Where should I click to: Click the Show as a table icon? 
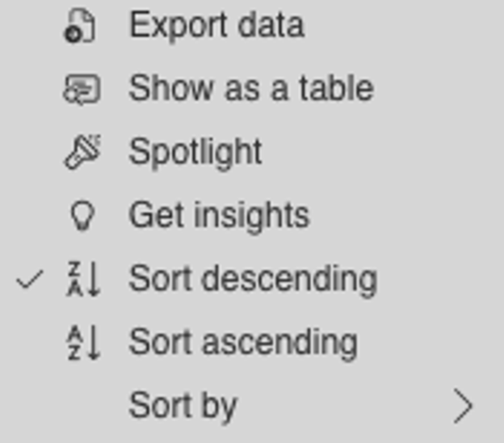(82, 89)
